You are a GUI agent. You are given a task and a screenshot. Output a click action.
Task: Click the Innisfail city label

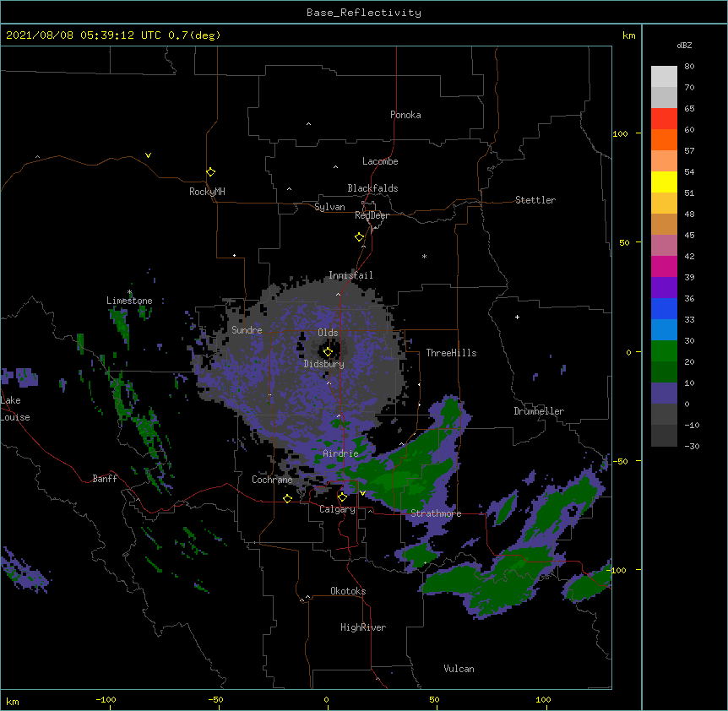(350, 275)
